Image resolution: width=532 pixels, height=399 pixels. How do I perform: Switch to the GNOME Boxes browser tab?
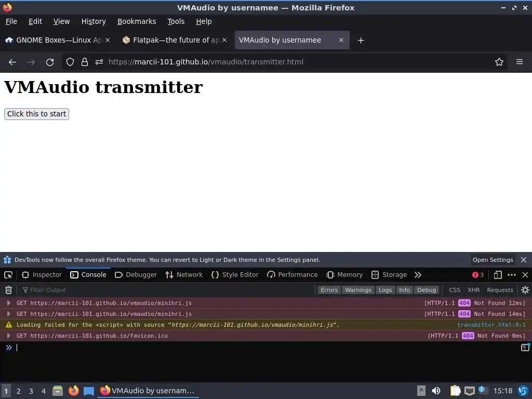point(58,40)
